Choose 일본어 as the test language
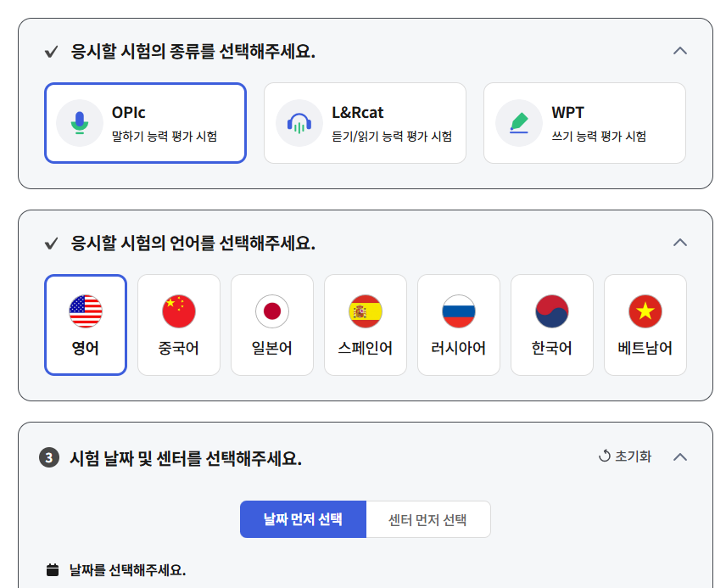 [272, 325]
